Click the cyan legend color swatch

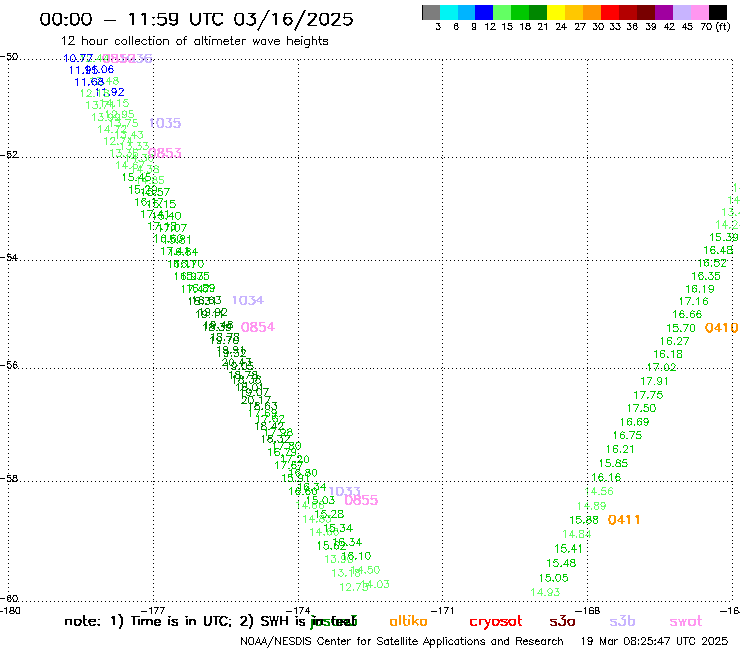(448, 12)
